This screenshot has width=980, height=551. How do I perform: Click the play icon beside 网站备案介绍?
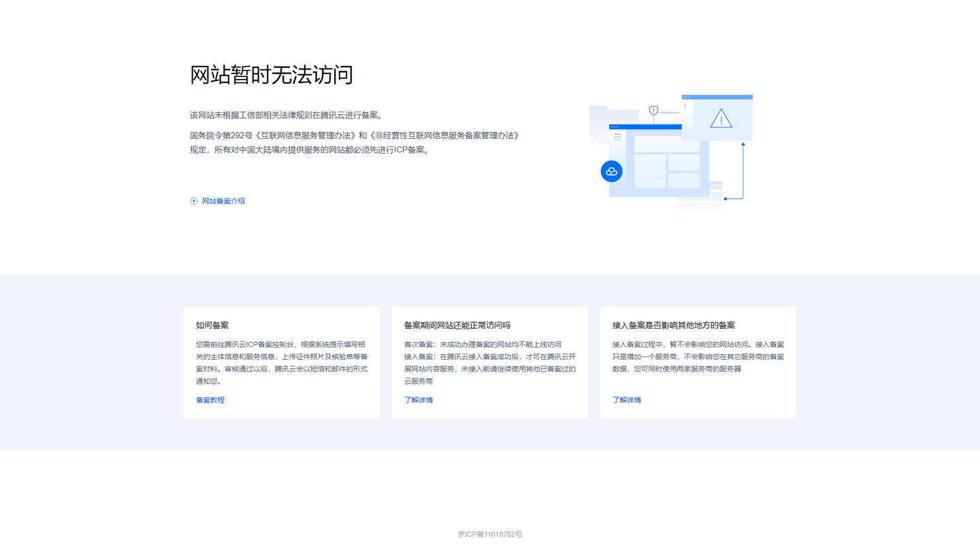[194, 201]
